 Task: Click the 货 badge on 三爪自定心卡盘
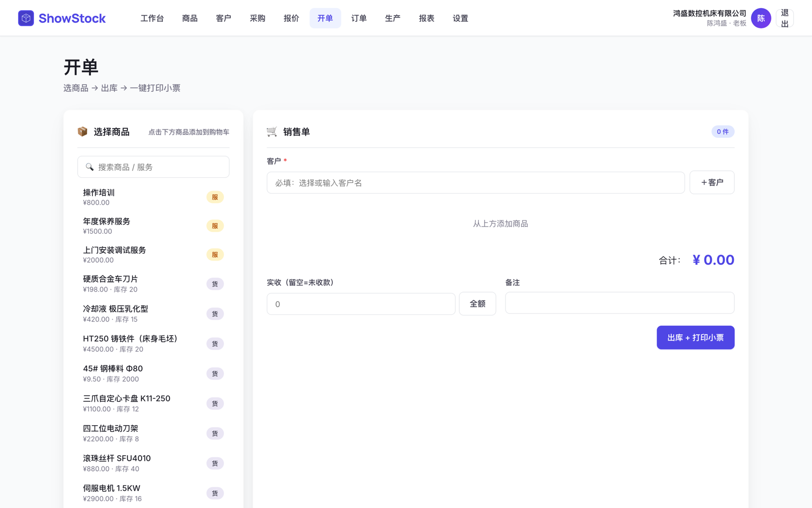215,404
